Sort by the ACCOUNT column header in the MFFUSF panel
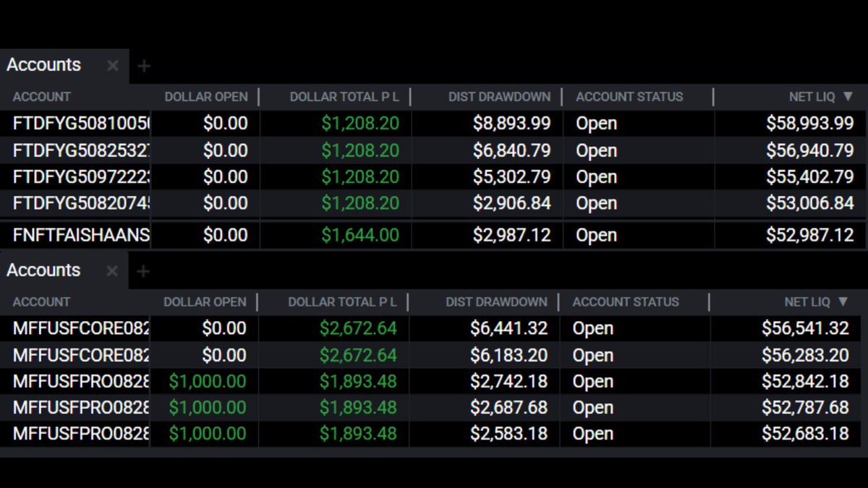Screen dimensions: 868x488 (x=42, y=302)
